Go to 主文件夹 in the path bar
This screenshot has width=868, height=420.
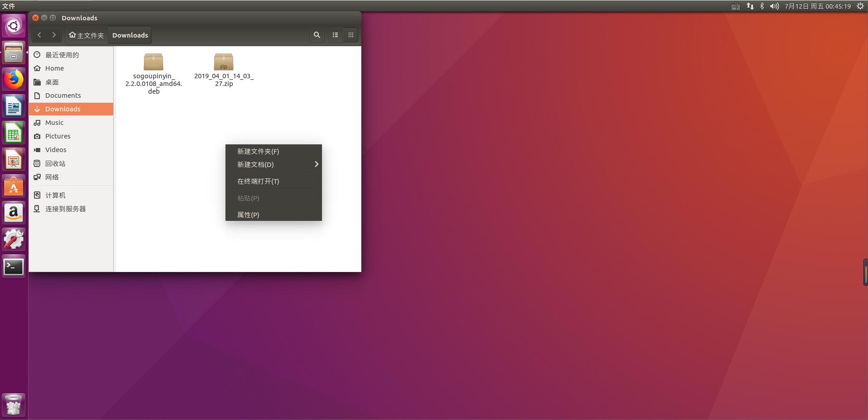coord(86,35)
